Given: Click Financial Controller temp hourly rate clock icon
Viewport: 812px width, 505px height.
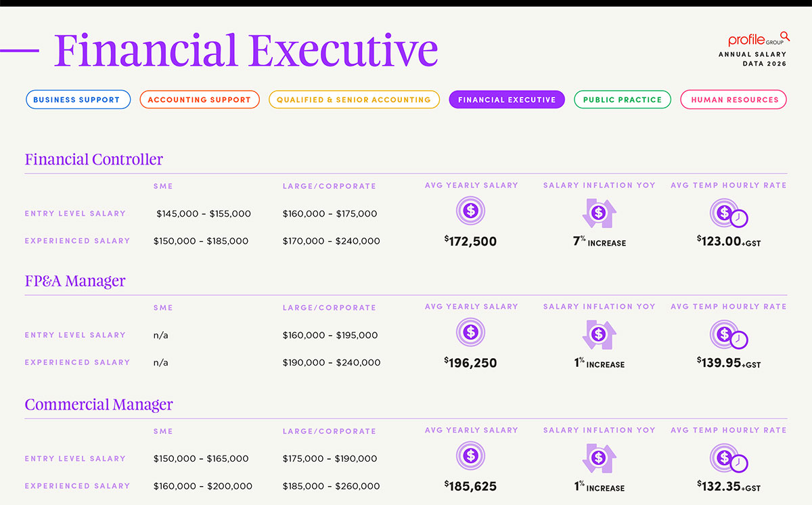Looking at the screenshot, I should coord(728,213).
